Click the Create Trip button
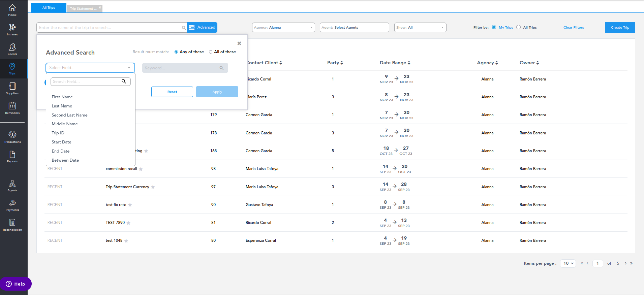The width and height of the screenshot is (644, 295). pyautogui.click(x=620, y=28)
